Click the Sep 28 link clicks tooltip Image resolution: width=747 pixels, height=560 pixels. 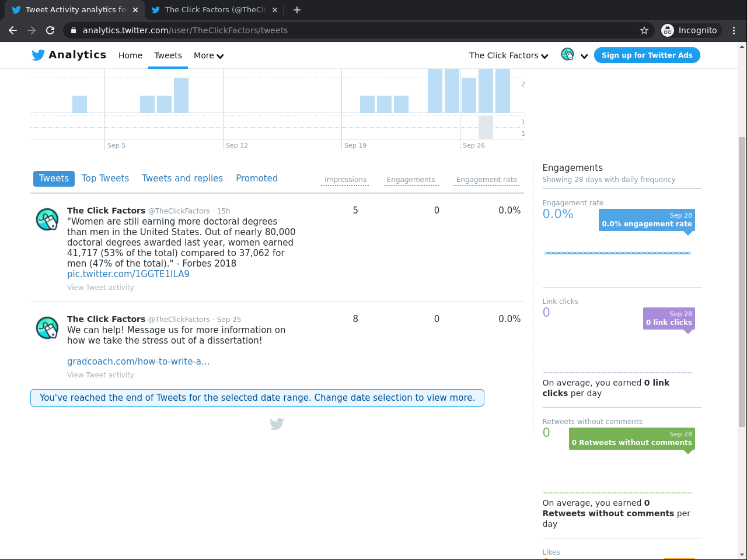[x=669, y=318]
